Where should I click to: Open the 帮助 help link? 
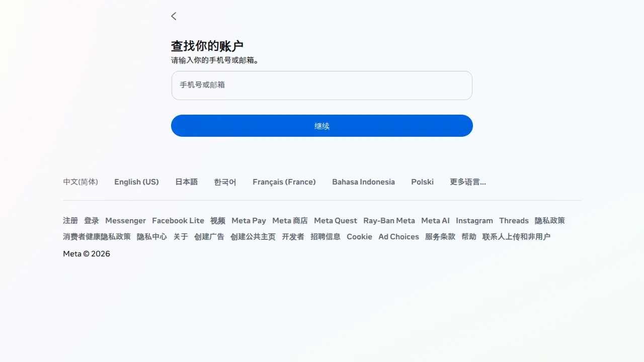469,237
